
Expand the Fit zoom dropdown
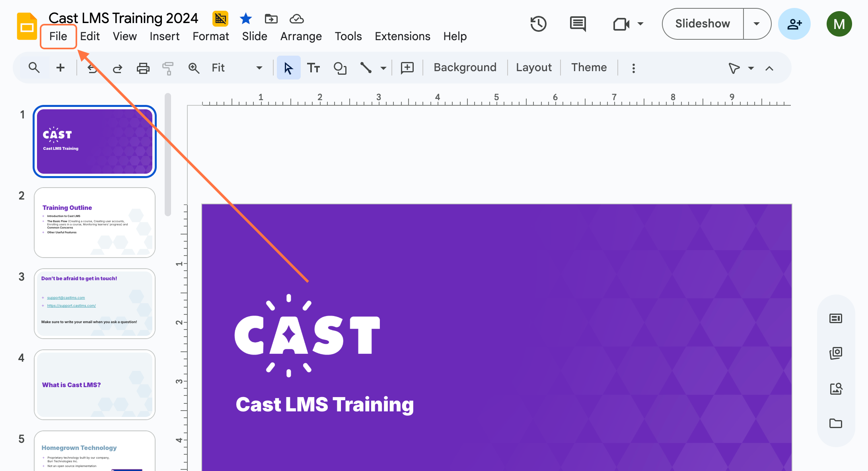[x=259, y=68]
